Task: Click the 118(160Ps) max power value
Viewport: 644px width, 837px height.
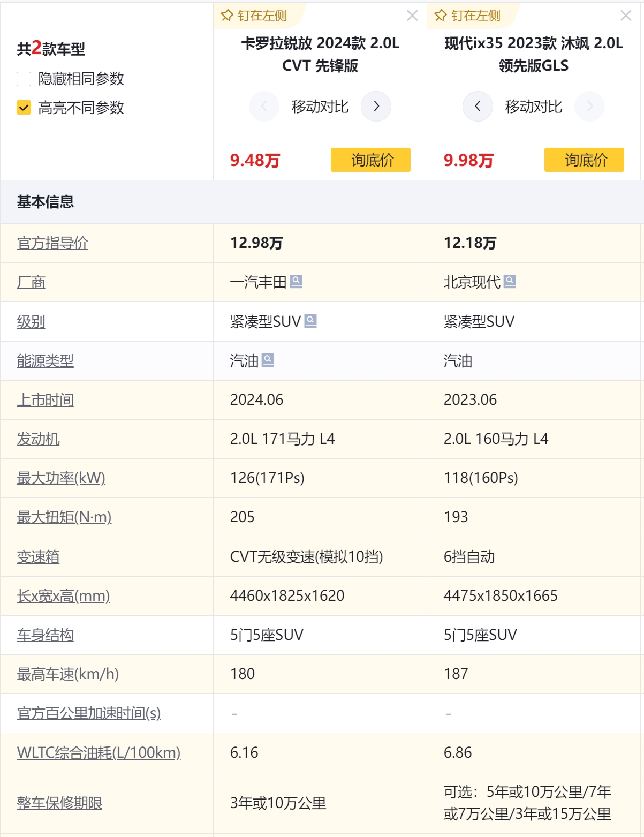Action: tap(481, 478)
